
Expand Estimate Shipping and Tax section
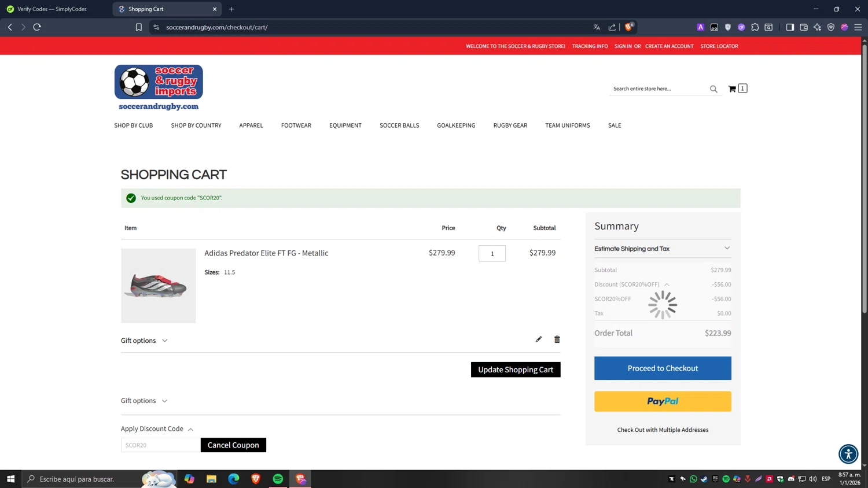(x=663, y=249)
